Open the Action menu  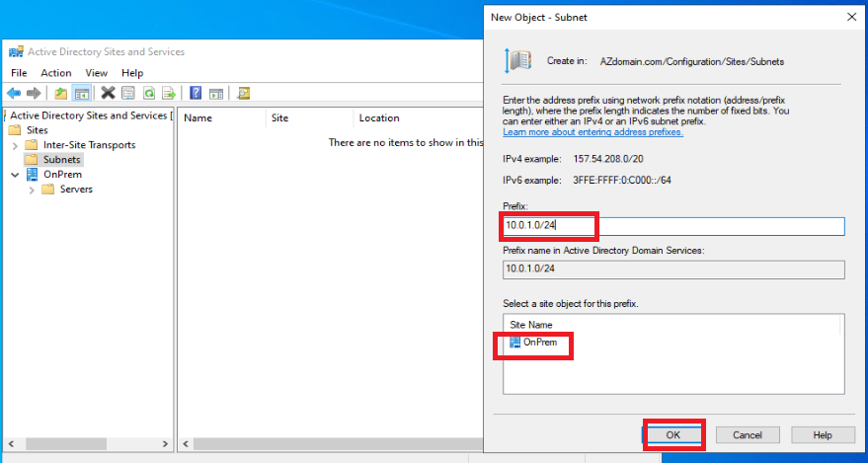[56, 73]
